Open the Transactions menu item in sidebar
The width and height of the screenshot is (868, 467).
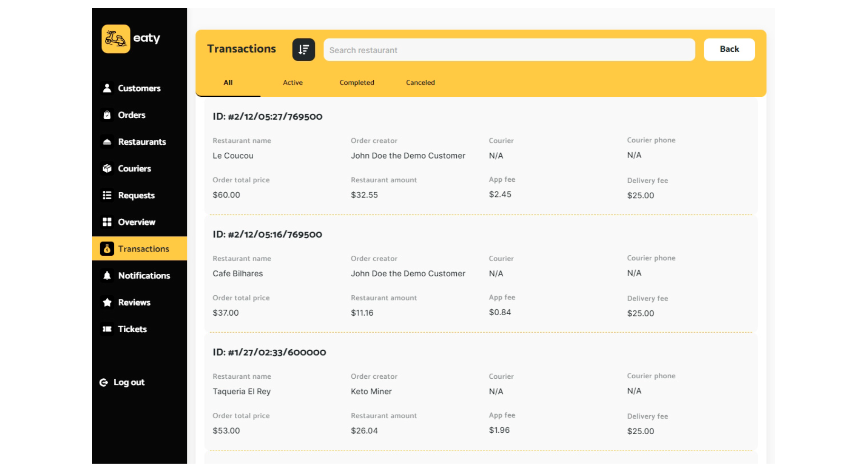click(x=143, y=249)
